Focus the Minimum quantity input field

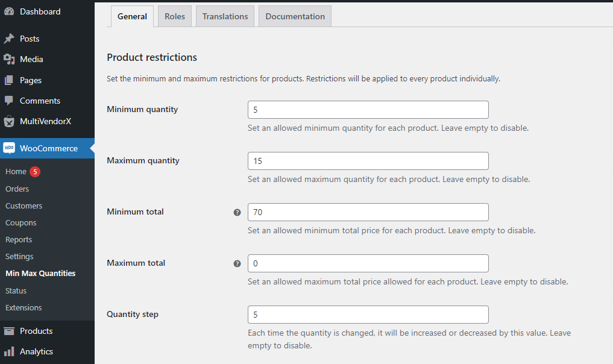point(368,110)
